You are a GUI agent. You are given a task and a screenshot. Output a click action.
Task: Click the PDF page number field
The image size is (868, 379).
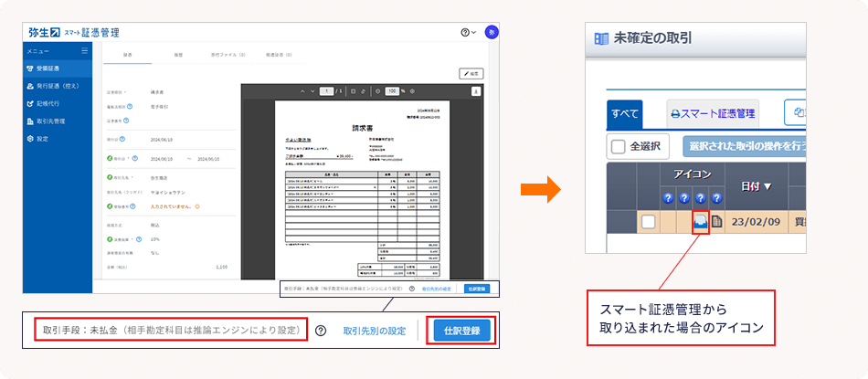point(326,91)
